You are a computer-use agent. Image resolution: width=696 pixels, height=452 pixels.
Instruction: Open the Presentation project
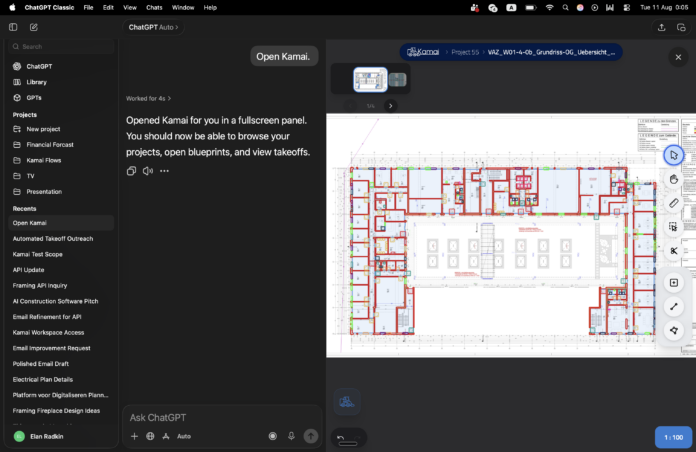click(61, 192)
